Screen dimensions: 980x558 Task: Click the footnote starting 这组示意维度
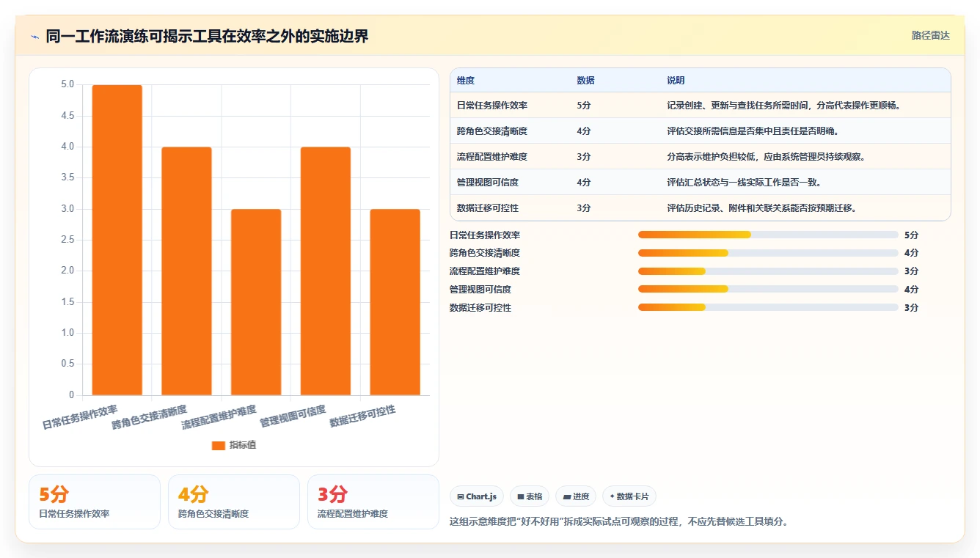(x=618, y=522)
